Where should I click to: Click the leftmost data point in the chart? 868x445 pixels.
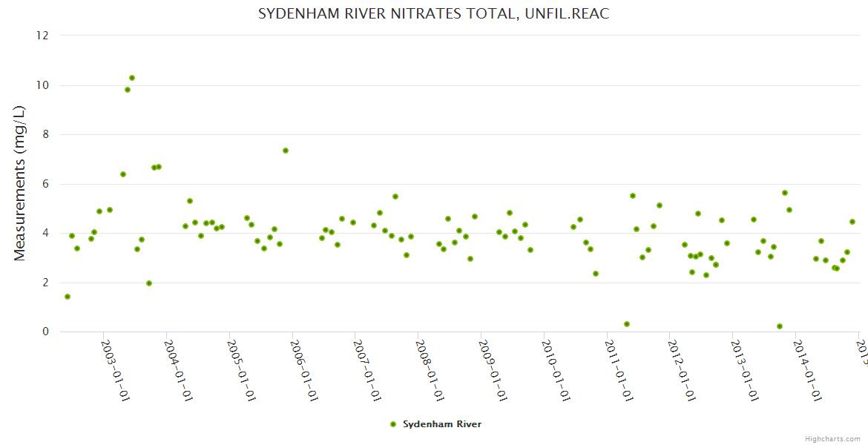pos(68,297)
